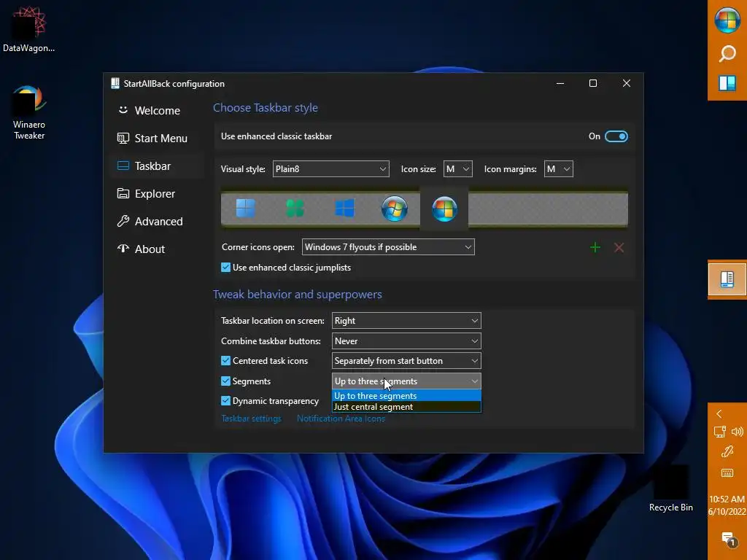
Task: Toggle the Segments checkbox
Action: coord(226,381)
